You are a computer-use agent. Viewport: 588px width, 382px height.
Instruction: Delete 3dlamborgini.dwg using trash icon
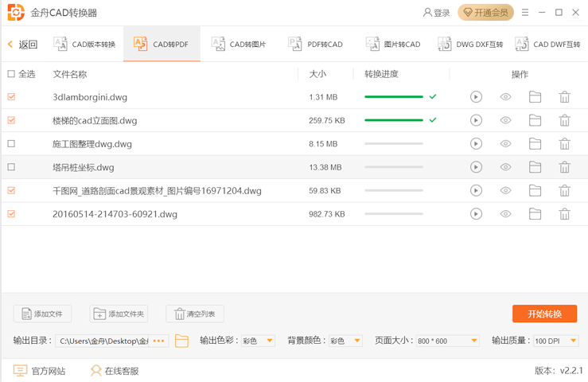coord(564,97)
